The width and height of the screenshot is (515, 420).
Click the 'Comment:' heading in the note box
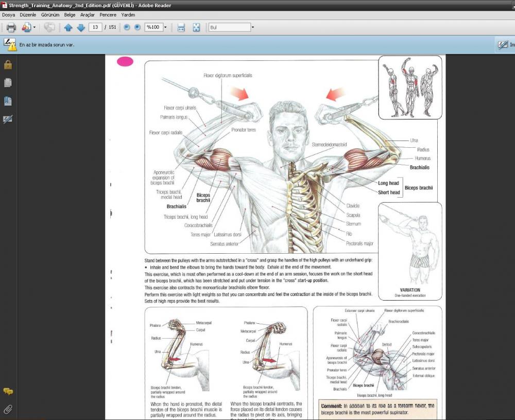[x=331, y=406]
